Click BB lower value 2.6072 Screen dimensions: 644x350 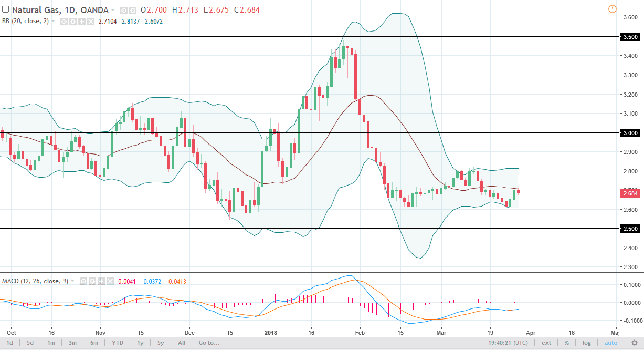tap(154, 22)
